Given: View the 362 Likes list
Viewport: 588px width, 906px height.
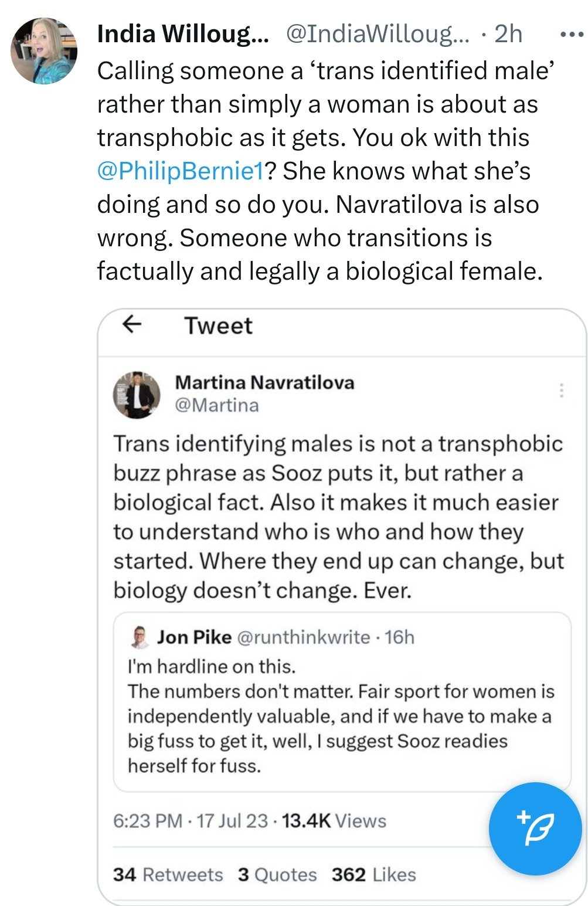Looking at the screenshot, I should (x=373, y=874).
